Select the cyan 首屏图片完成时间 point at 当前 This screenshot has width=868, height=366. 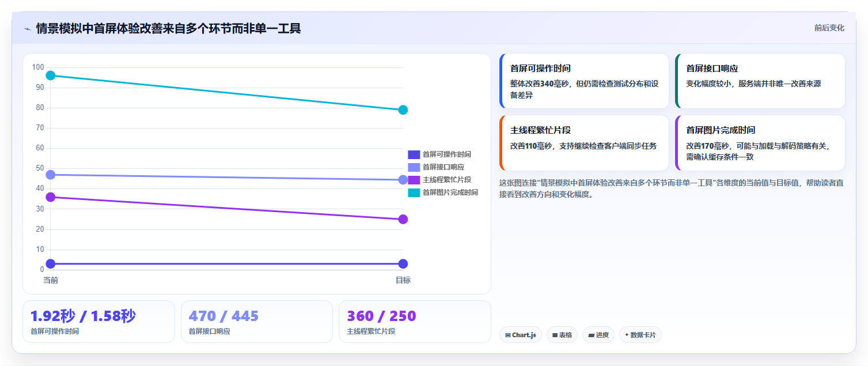coord(51,76)
